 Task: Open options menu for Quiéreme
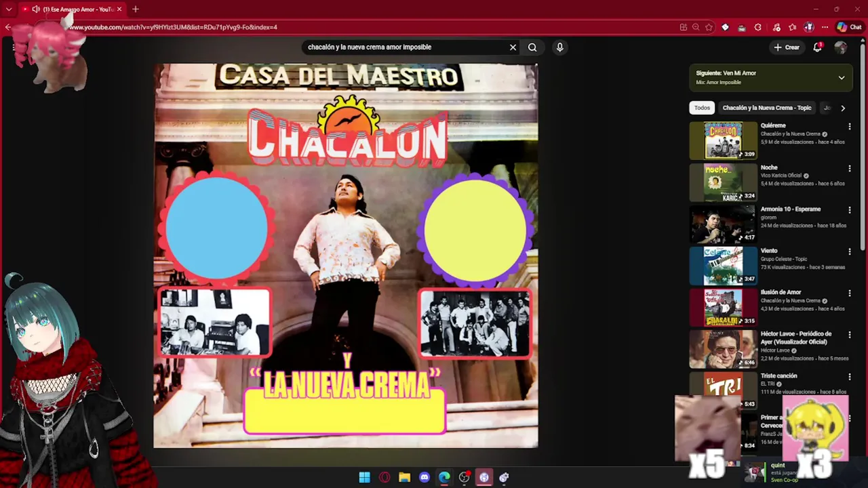coord(849,126)
